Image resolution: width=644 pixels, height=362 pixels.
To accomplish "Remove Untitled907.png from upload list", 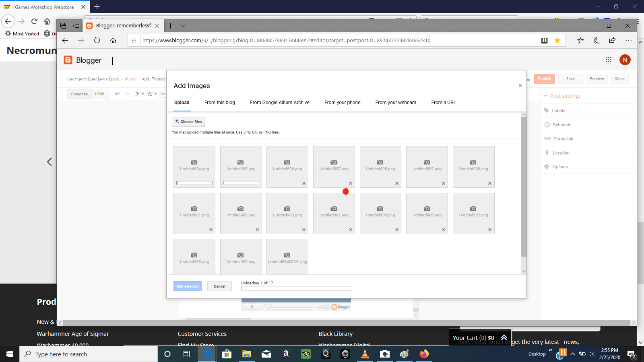I will 490,230.
